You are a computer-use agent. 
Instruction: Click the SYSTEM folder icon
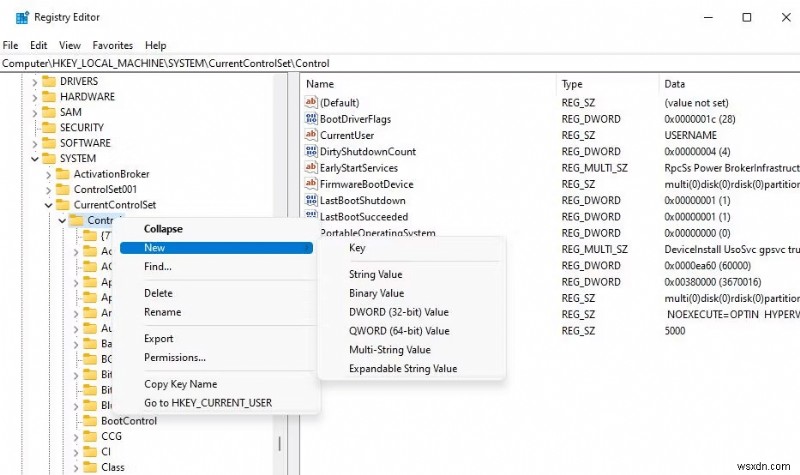(49, 158)
